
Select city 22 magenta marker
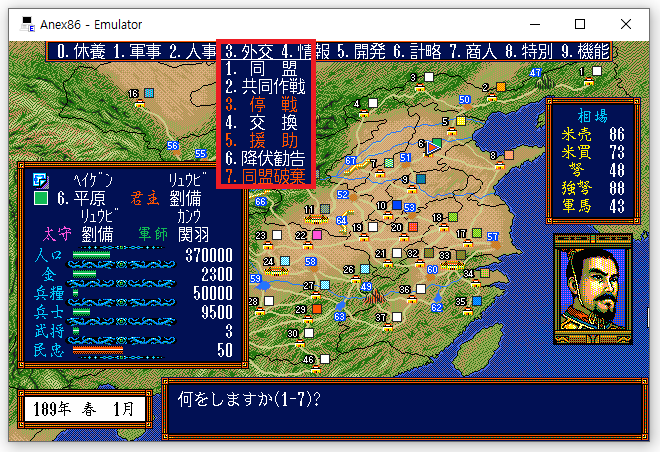[x=317, y=235]
